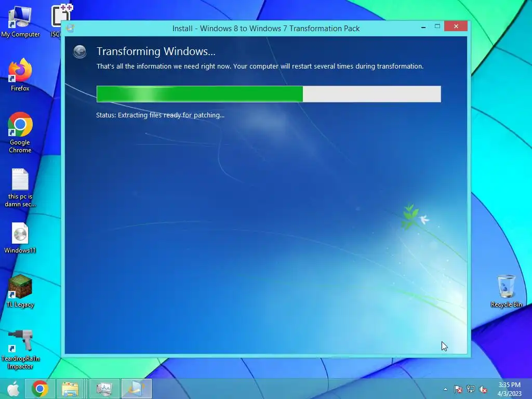The image size is (532, 399).
Task: Open File Explorer from the taskbar
Action: [x=70, y=389]
